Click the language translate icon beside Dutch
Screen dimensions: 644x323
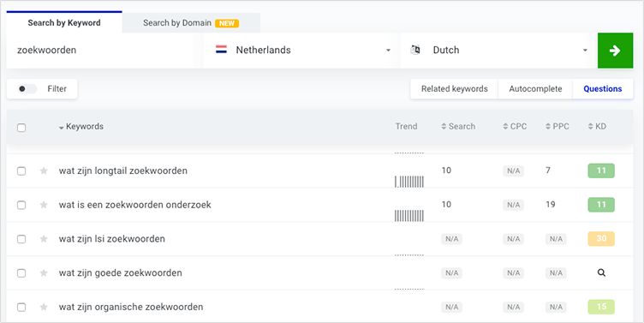pos(415,50)
